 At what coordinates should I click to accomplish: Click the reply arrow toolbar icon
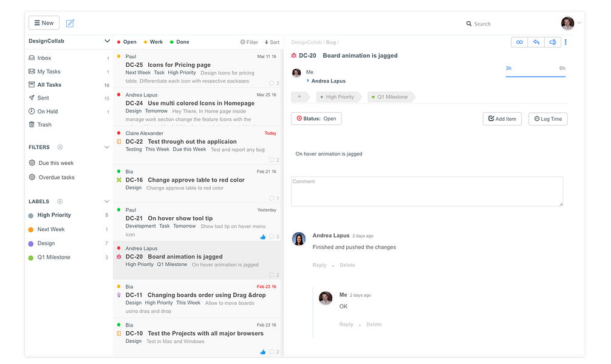(x=536, y=42)
